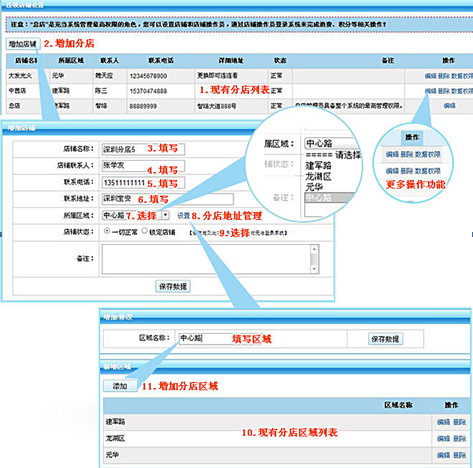The width and height of the screenshot is (473, 468).
Task: Click into the 店铺名称 input field
Action: 143,149
